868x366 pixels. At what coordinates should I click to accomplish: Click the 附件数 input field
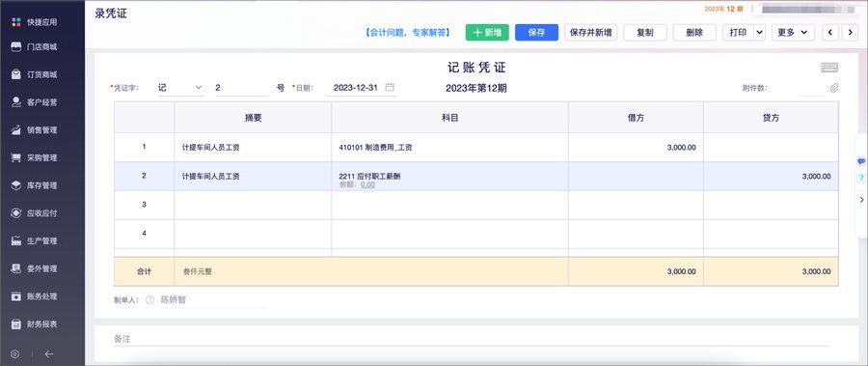811,88
